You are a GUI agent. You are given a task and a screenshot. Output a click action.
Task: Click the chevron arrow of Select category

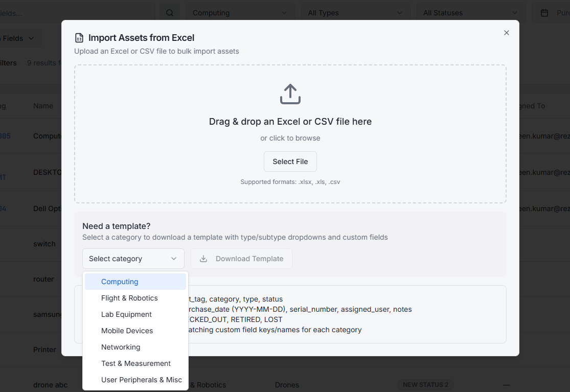(x=174, y=259)
